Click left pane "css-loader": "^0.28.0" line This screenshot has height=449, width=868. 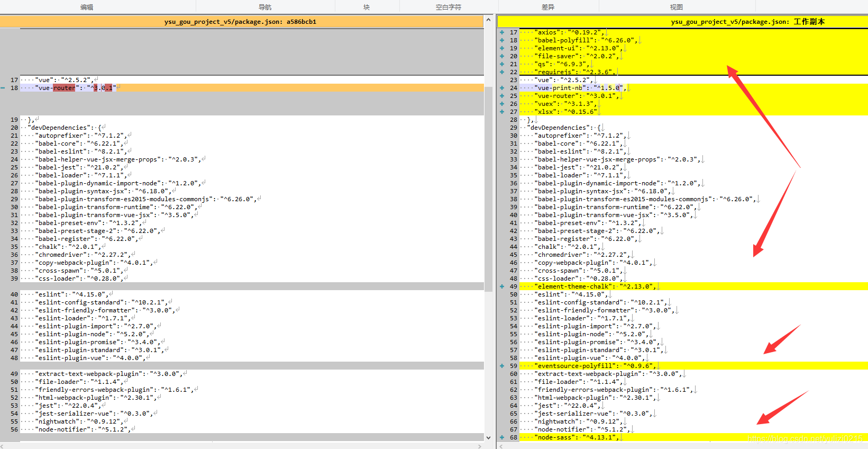(252, 279)
